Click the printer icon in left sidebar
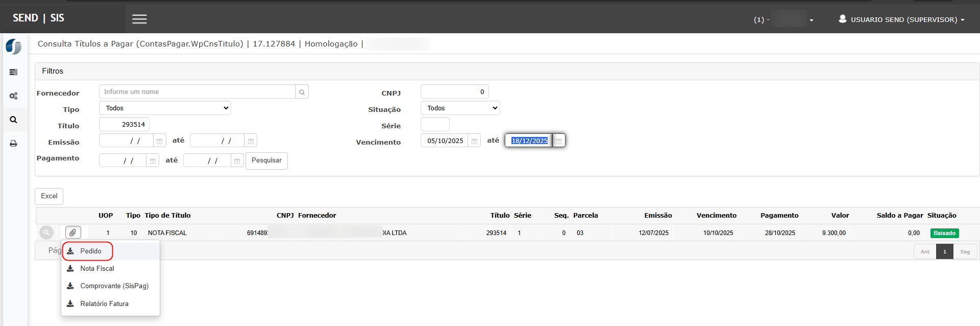 (x=14, y=144)
